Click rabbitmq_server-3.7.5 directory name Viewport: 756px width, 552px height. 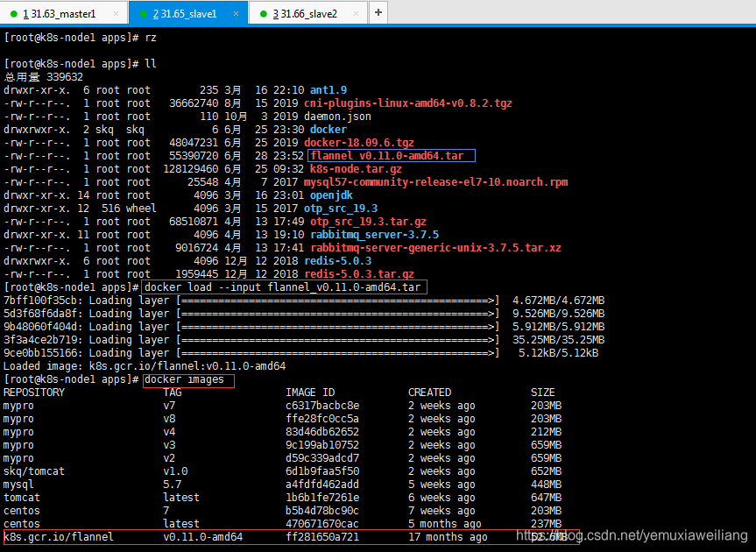[x=375, y=235]
